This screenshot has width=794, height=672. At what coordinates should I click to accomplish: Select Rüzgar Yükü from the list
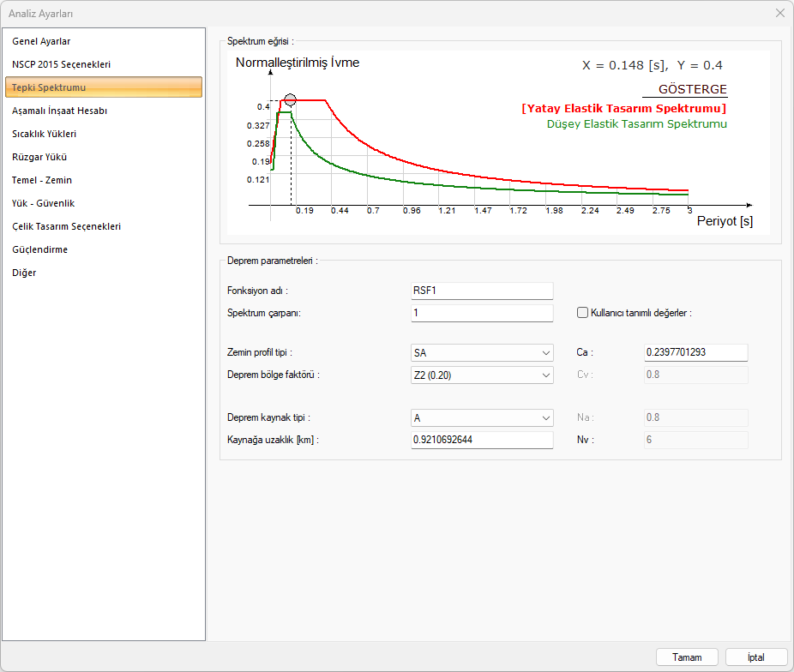click(39, 157)
